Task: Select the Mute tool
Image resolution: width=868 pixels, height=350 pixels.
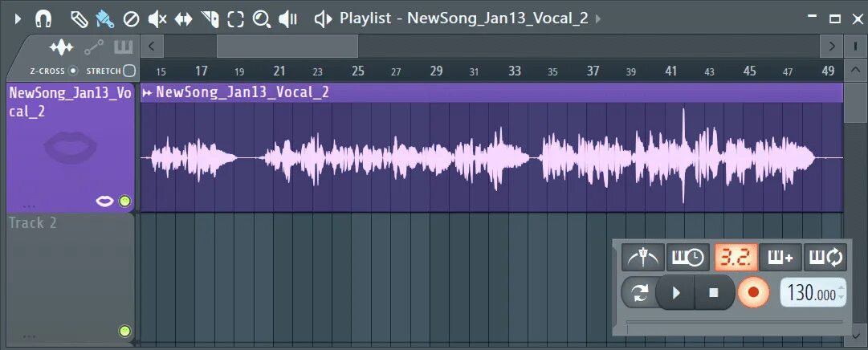Action: click(x=157, y=20)
